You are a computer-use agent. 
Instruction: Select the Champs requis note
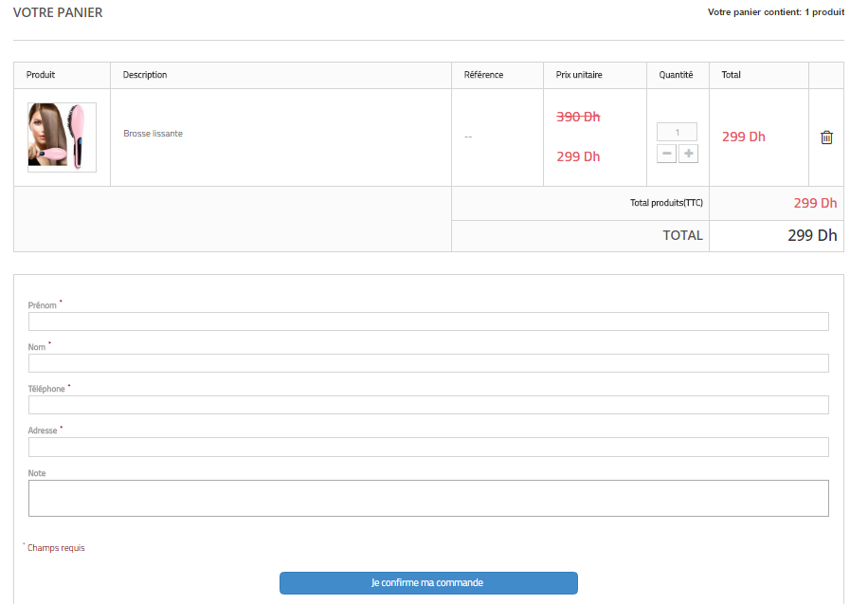pos(56,548)
